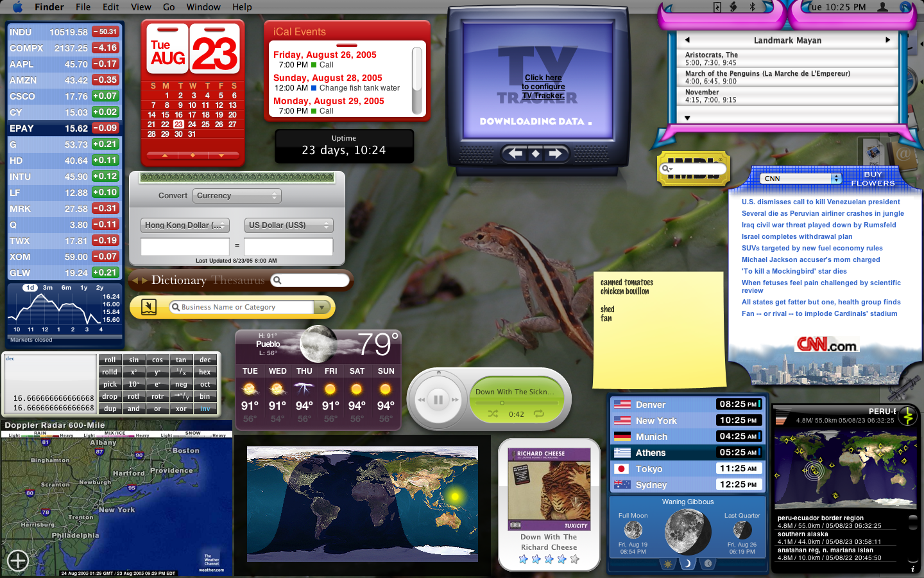Show next month in the calendar widget
Viewport: 924px width, 578px height.
click(221, 155)
